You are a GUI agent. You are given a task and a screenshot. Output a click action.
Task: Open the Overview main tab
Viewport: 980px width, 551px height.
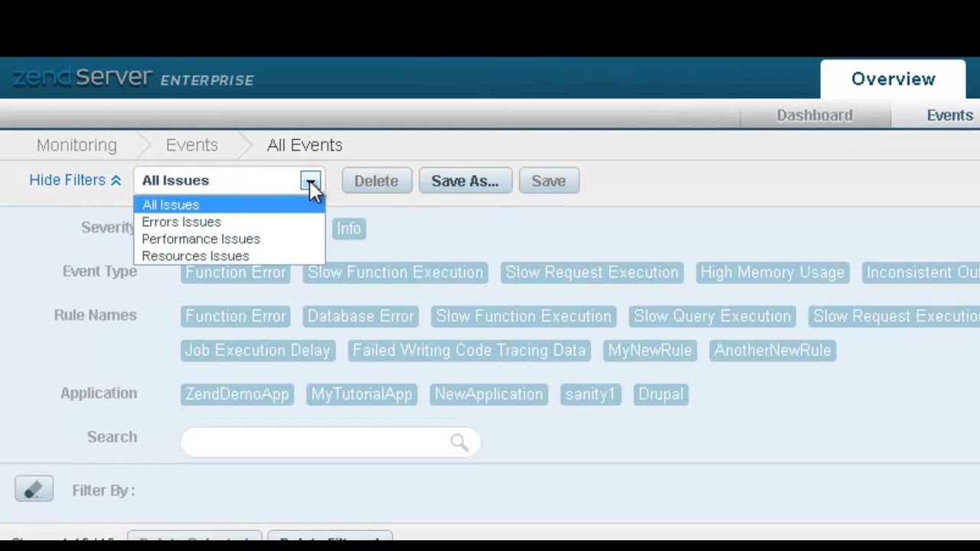click(x=893, y=79)
